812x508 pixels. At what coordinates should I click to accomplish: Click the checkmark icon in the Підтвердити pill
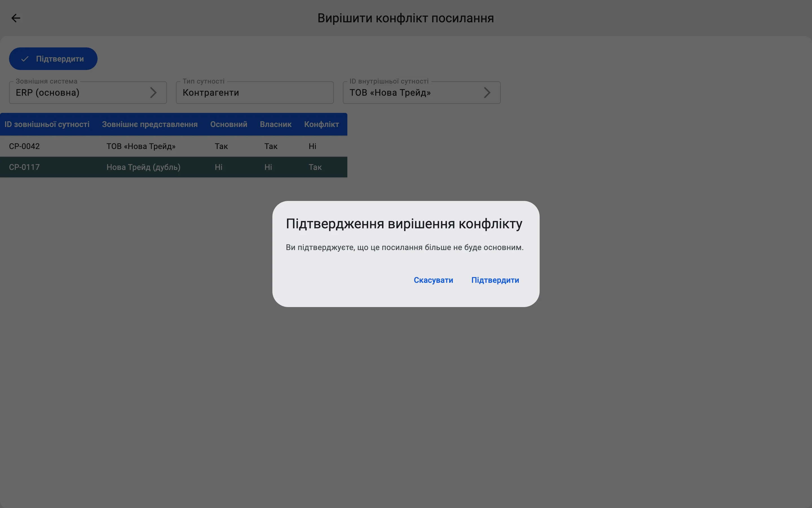pyautogui.click(x=25, y=59)
